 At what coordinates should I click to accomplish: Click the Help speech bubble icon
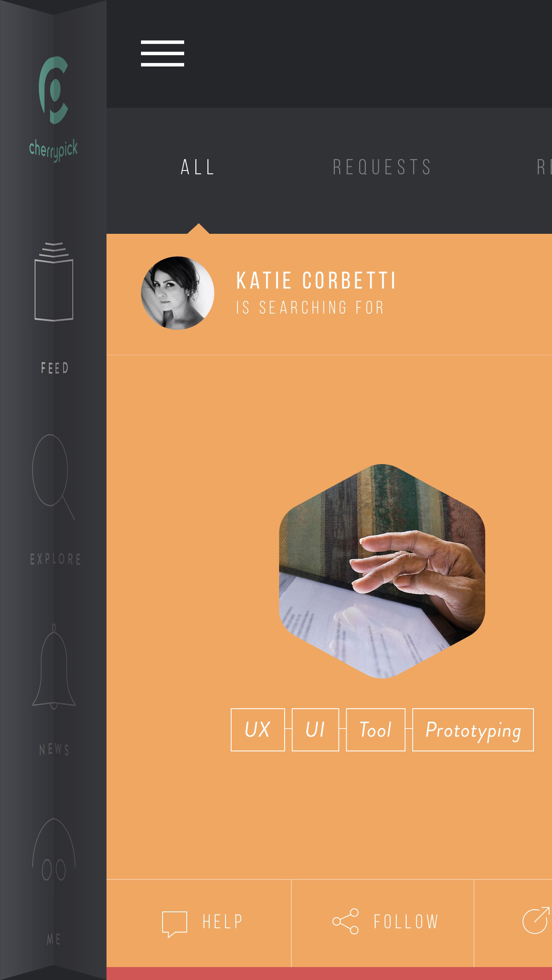point(175,924)
